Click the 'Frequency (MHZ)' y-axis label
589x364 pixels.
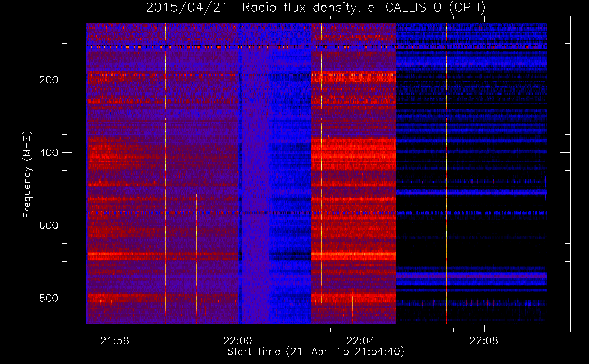point(27,174)
